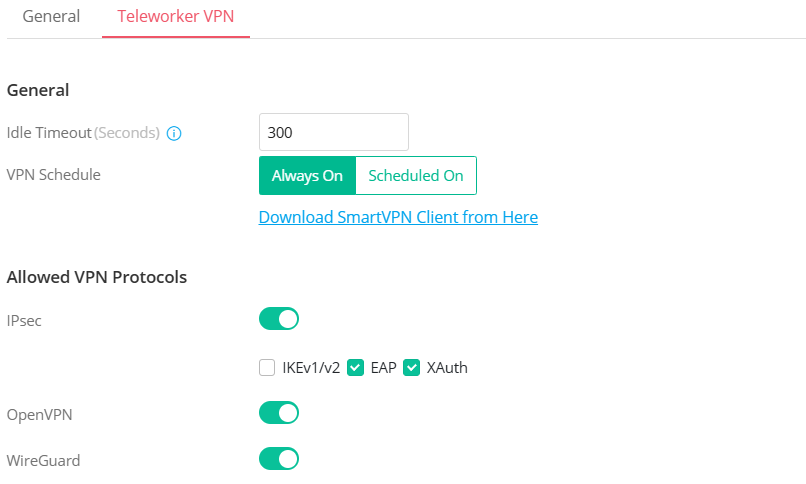Click the Idle Timeout info icon

coord(174,133)
